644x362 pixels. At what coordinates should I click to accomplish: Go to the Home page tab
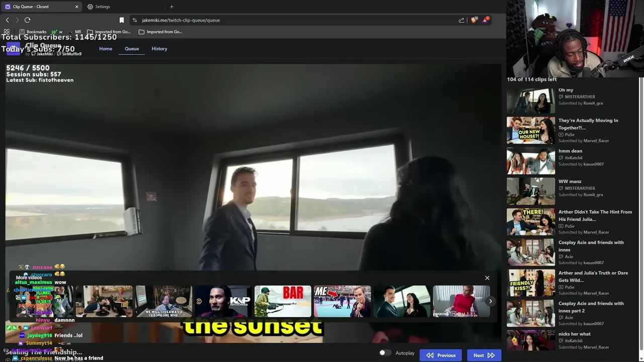pos(106,49)
